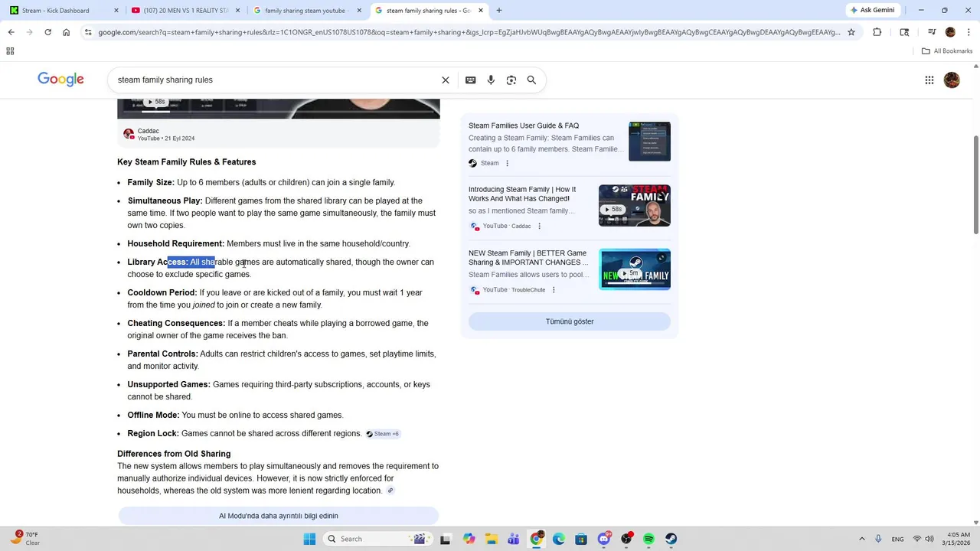The height and width of the screenshot is (551, 980).
Task: Click the browser address bar URL
Action: point(469,32)
